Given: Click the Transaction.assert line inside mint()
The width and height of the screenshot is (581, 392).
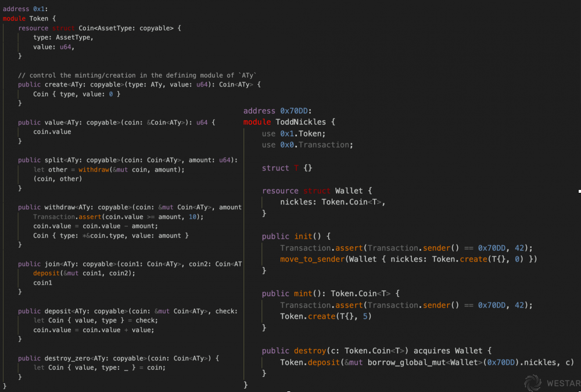Looking at the screenshot, I should click(406, 305).
